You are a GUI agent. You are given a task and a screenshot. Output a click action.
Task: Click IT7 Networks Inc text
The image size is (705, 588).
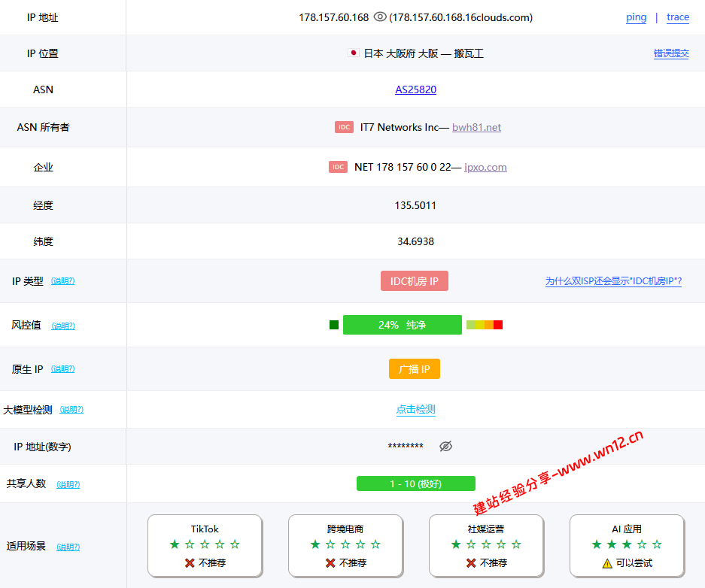coord(400,127)
